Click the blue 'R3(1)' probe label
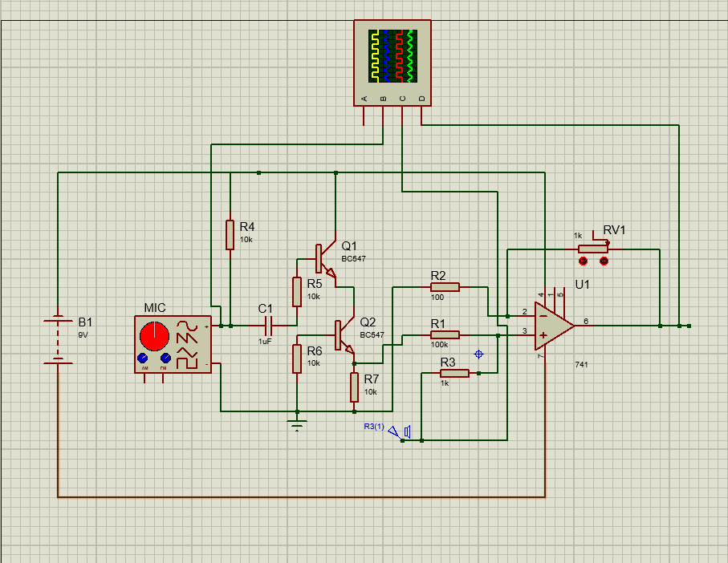728x563 pixels. coord(374,426)
